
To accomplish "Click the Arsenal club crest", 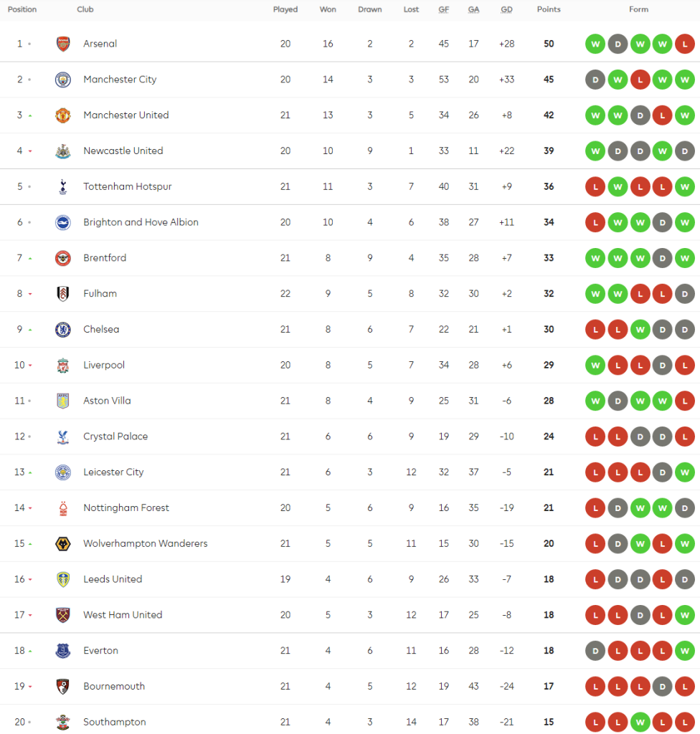I will point(63,44).
